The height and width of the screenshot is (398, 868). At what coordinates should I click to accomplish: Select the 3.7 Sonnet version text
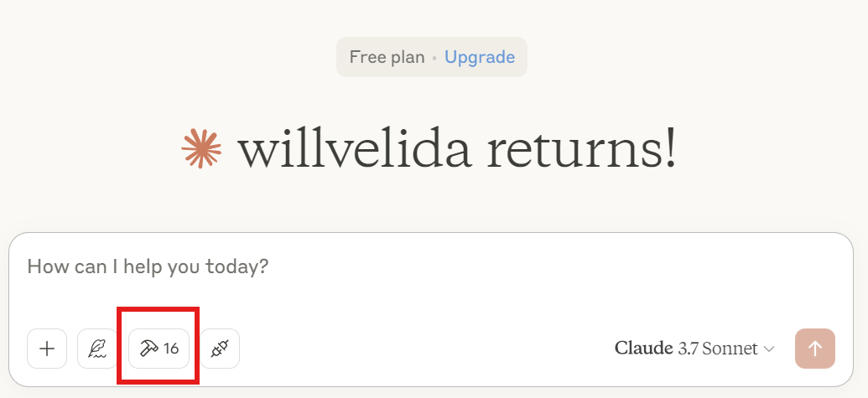718,349
